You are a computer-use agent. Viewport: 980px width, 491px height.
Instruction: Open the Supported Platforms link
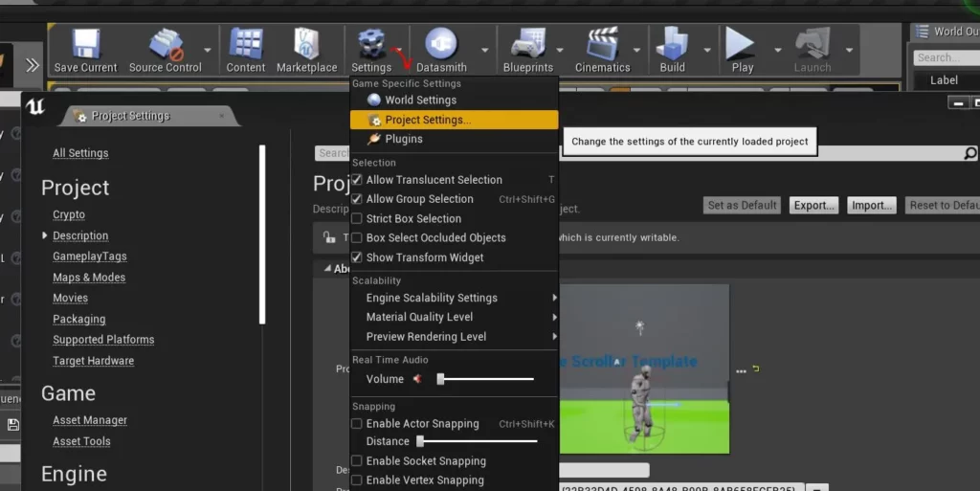coord(103,340)
